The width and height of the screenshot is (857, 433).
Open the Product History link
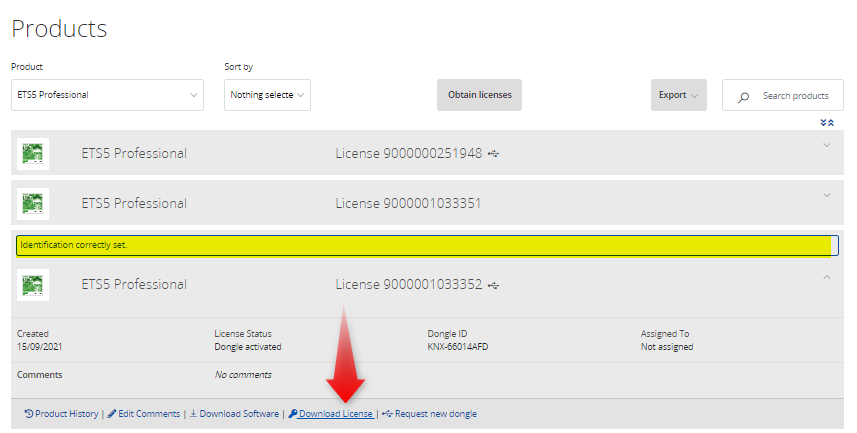click(67, 414)
